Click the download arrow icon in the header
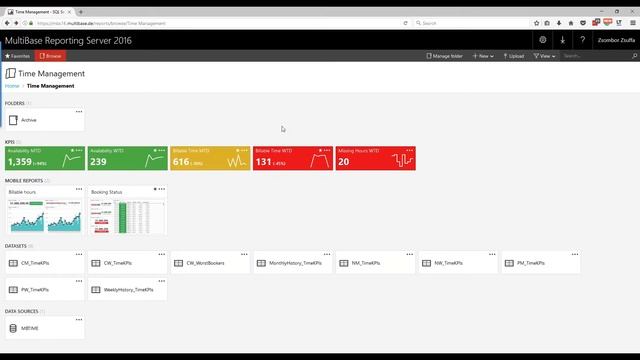Screen dimensions: 640x360 (562, 40)
